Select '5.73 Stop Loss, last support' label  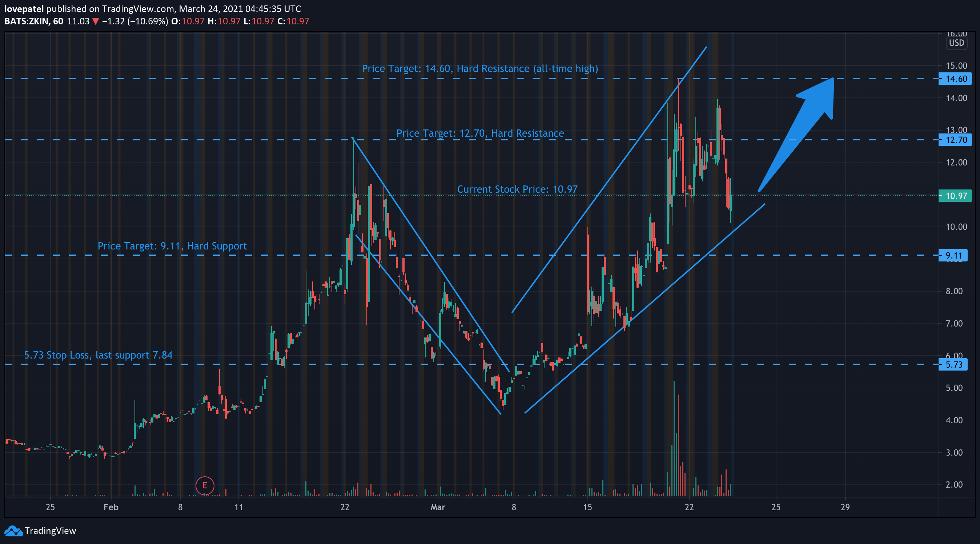98,355
